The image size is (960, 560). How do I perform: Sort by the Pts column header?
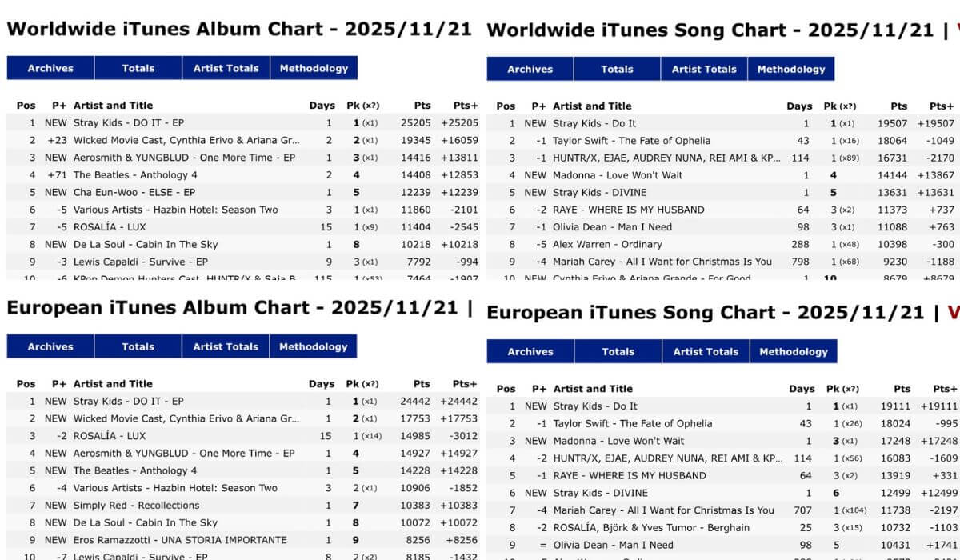click(422, 105)
